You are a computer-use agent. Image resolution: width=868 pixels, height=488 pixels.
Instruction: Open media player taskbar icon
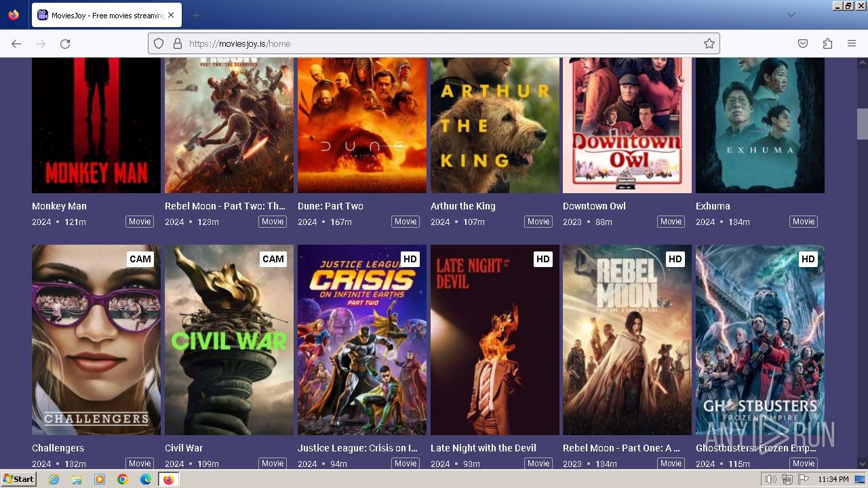click(100, 479)
